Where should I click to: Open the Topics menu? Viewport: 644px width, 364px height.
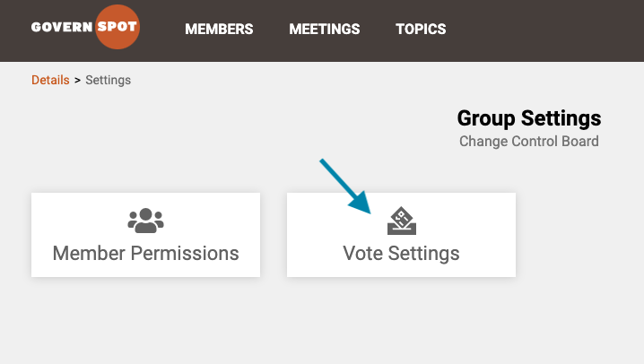tap(421, 29)
